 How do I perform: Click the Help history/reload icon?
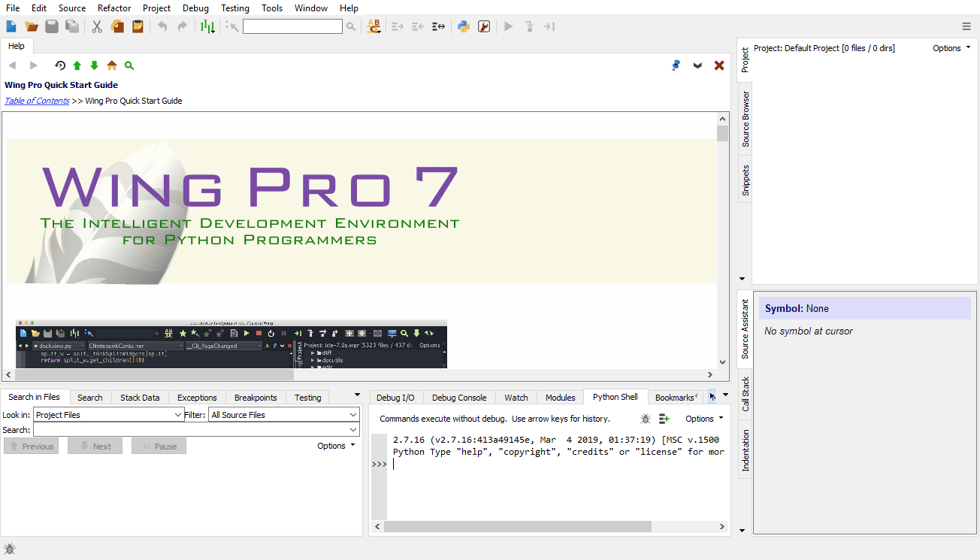pyautogui.click(x=60, y=65)
